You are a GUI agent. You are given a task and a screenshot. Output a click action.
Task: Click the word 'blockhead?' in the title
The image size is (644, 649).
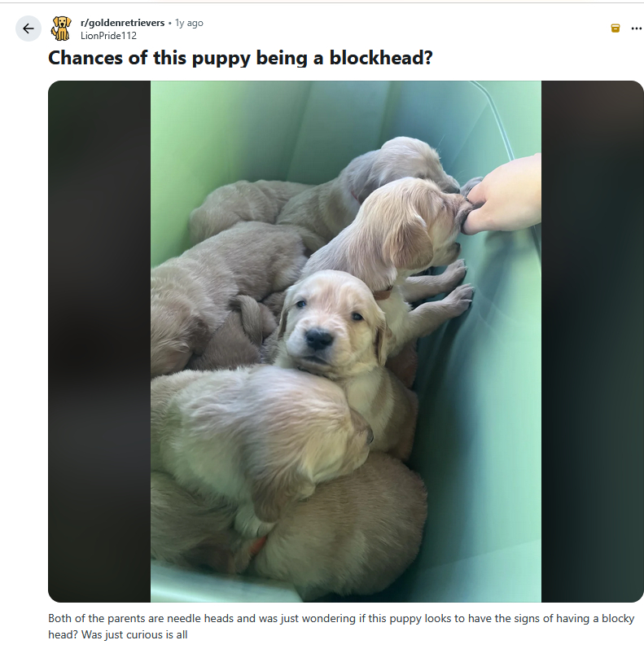pyautogui.click(x=381, y=58)
